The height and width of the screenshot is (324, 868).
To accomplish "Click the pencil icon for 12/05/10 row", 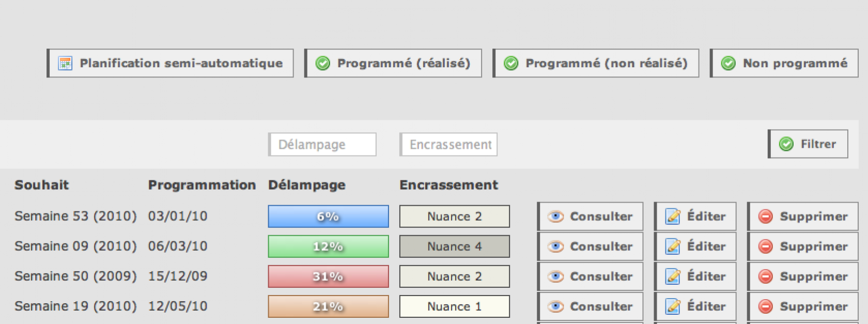I will pyautogui.click(x=673, y=306).
